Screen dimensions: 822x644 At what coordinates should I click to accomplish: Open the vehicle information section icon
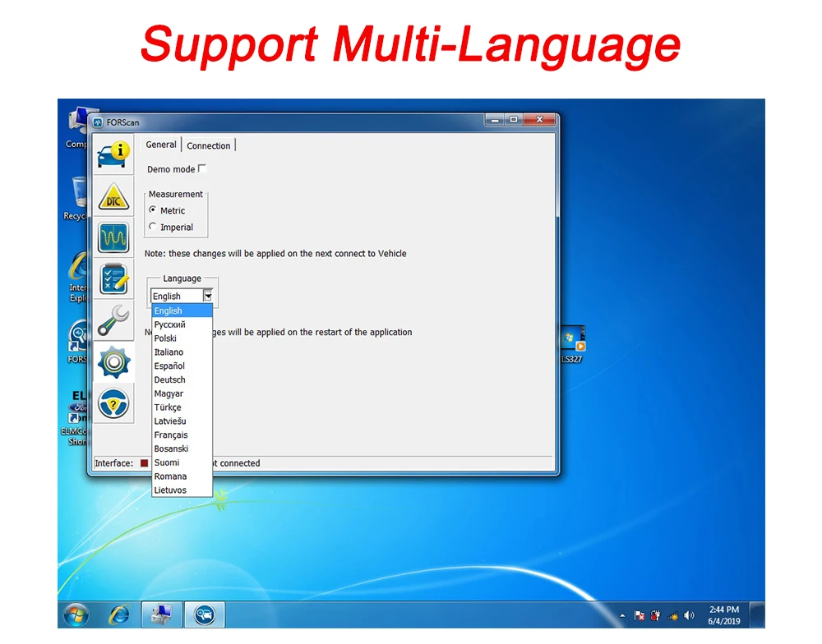pos(113,154)
